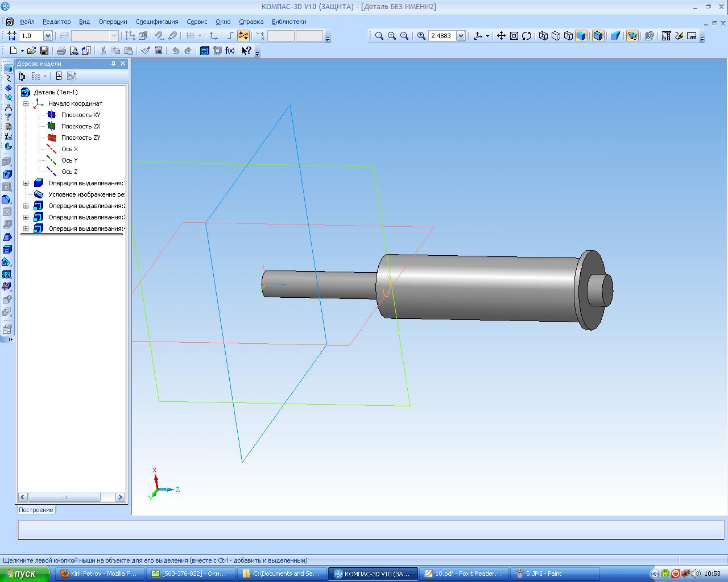This screenshot has height=582, width=728.
Task: Click the Undo arrow icon
Action: click(176, 51)
